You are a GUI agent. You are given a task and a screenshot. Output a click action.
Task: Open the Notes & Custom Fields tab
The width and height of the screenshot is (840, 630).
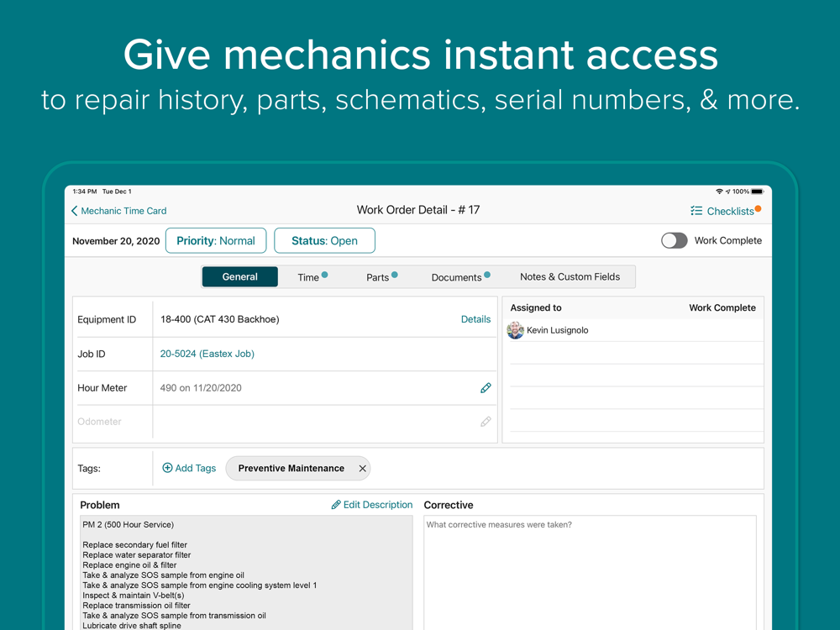point(570,277)
